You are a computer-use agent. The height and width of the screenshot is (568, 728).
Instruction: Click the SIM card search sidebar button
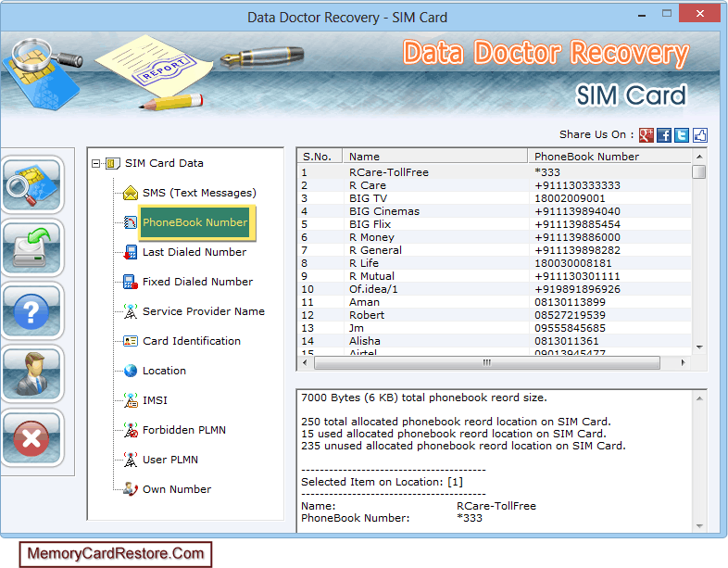[x=32, y=185]
